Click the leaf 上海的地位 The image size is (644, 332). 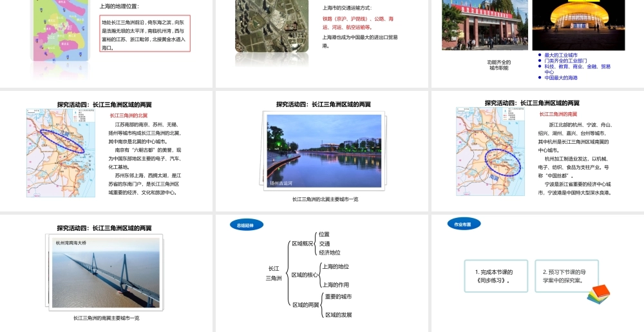pos(336,267)
